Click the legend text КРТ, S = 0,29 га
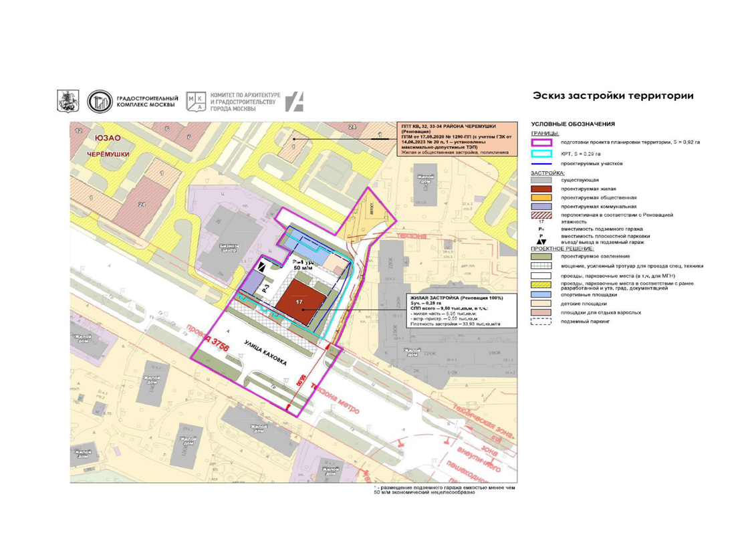This screenshot has height=535, width=756. (x=580, y=154)
